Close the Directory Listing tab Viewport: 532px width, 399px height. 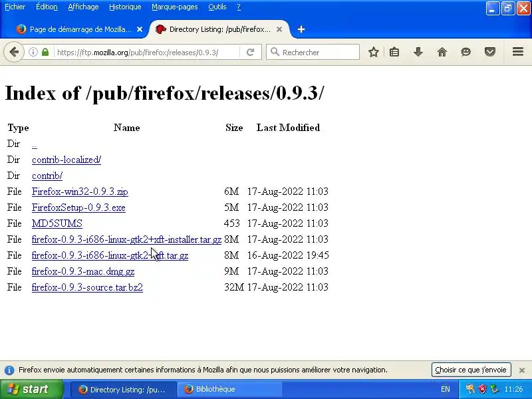(279, 29)
